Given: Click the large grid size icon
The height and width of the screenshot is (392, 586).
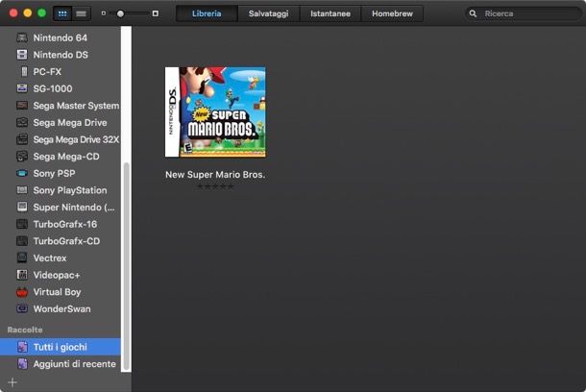Looking at the screenshot, I should [155, 13].
